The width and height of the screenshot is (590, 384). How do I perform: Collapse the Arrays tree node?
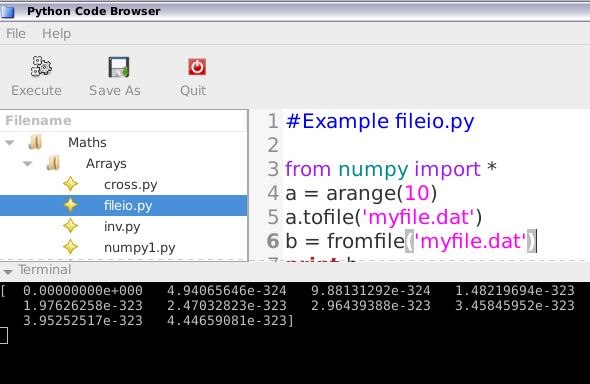(x=27, y=164)
